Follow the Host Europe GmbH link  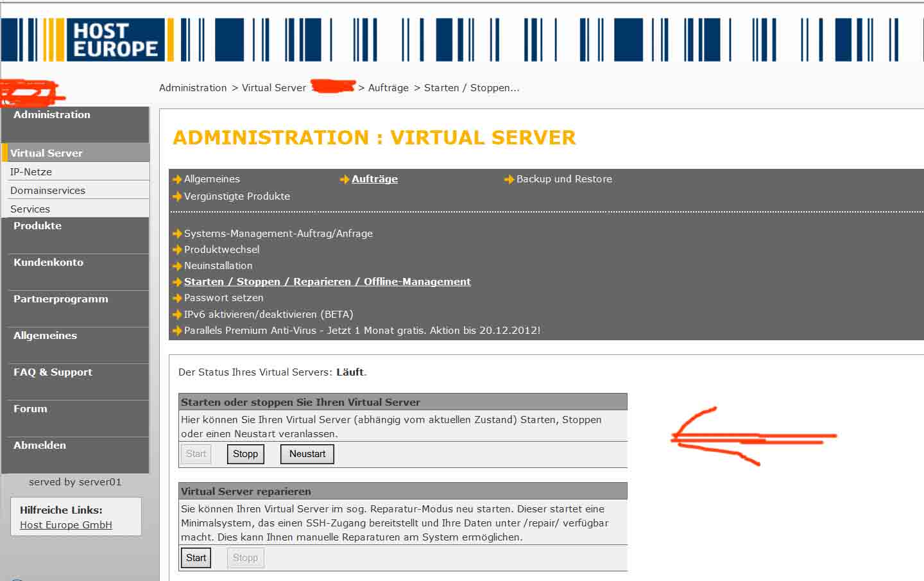point(66,525)
